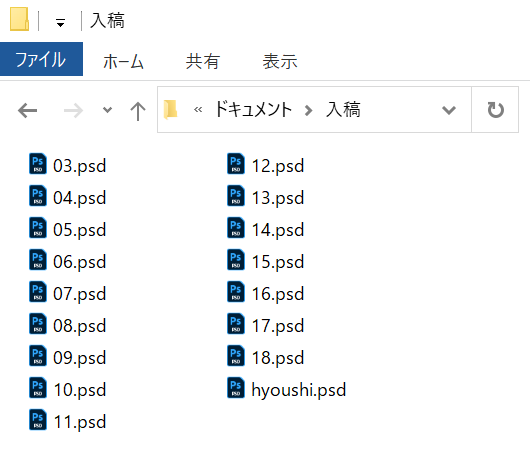Click the folder icon in the address bar
This screenshot has width=530, height=460.
(x=171, y=110)
